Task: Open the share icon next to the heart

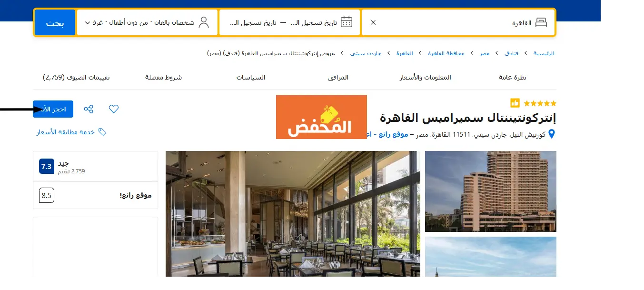Action: coord(89,109)
